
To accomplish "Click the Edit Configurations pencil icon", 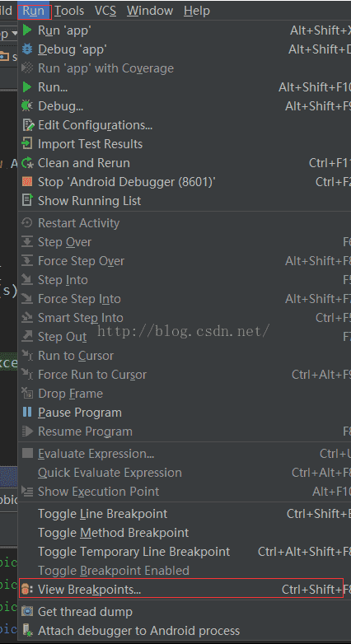I will point(27,125).
